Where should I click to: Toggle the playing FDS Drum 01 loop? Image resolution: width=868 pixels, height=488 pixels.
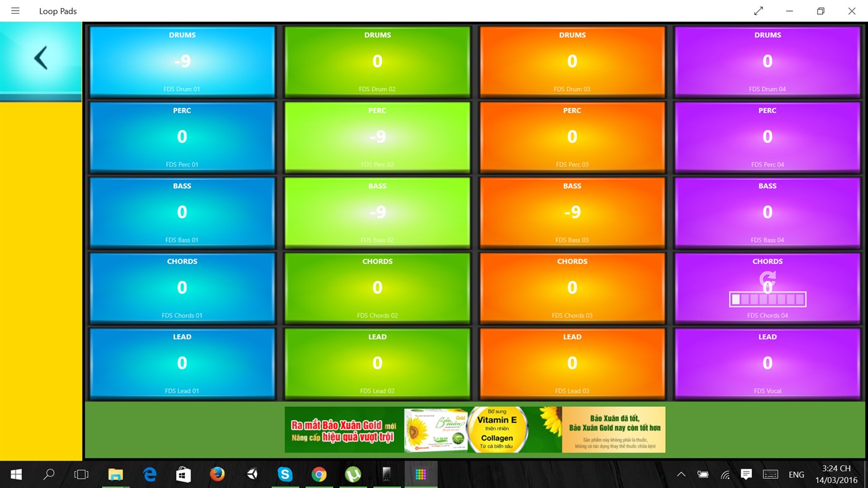(x=182, y=61)
